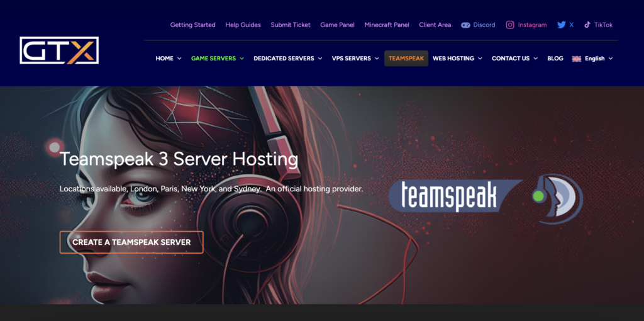Click the GTX logo

tap(59, 50)
